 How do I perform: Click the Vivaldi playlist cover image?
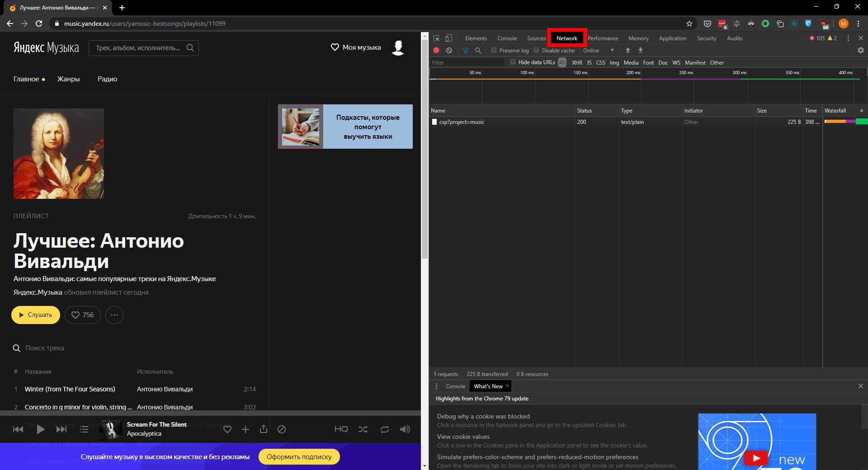(x=59, y=154)
